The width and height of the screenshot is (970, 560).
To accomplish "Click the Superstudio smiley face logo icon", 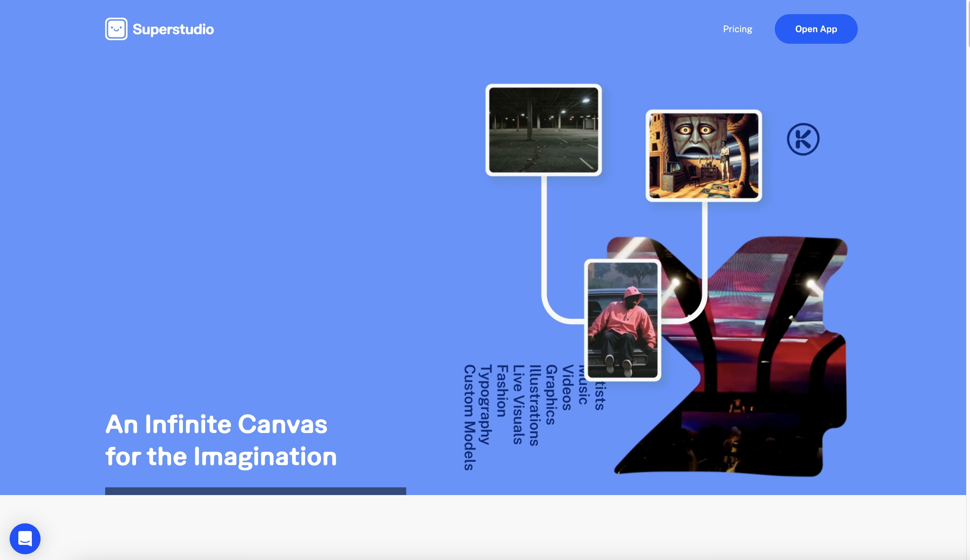I will pyautogui.click(x=116, y=29).
